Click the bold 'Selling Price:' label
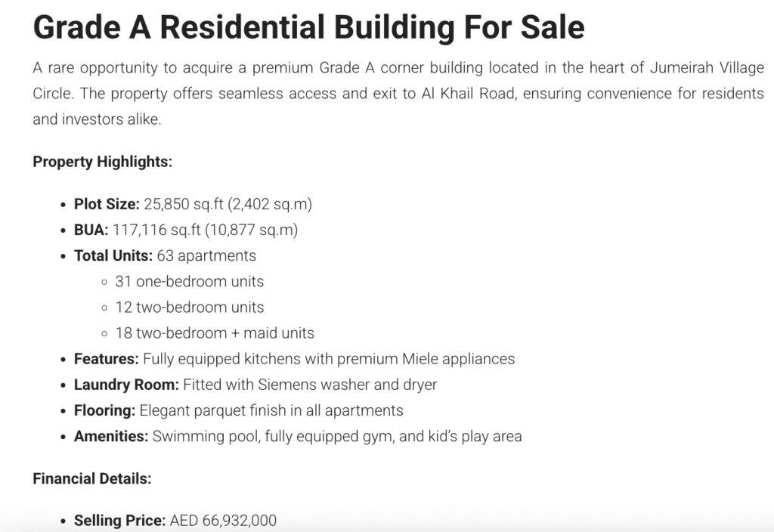The image size is (774, 532). pyautogui.click(x=119, y=521)
